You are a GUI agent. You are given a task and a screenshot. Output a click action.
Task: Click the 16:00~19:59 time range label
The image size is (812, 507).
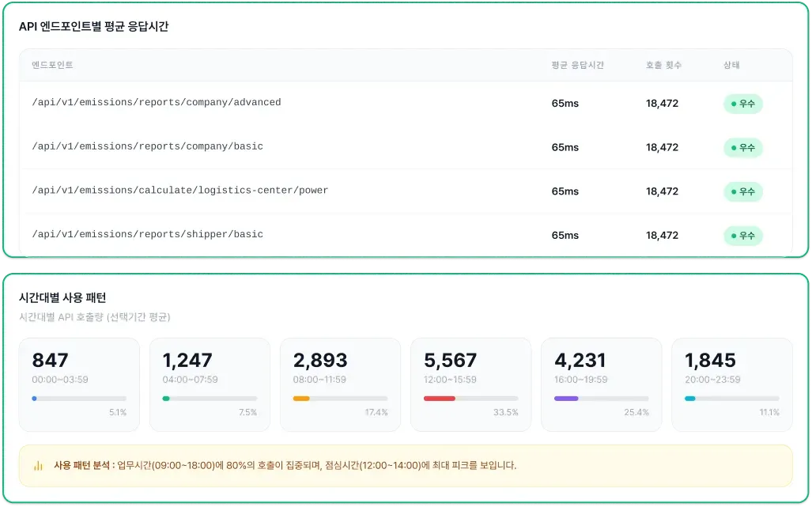(x=580, y=380)
